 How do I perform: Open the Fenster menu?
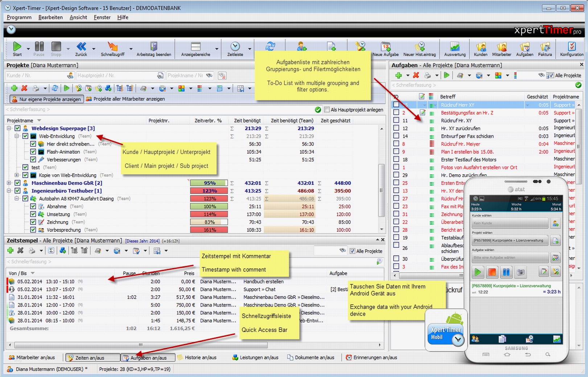102,17
